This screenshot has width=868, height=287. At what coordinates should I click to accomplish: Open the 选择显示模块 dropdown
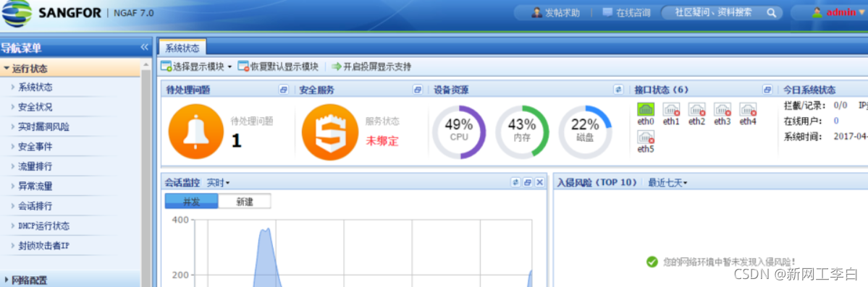click(x=196, y=67)
